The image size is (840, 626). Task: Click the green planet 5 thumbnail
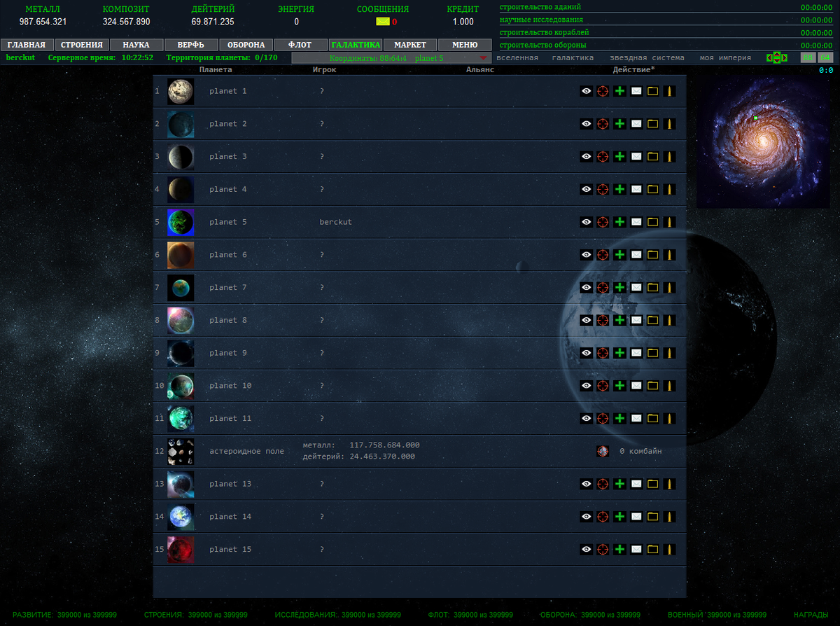(181, 222)
